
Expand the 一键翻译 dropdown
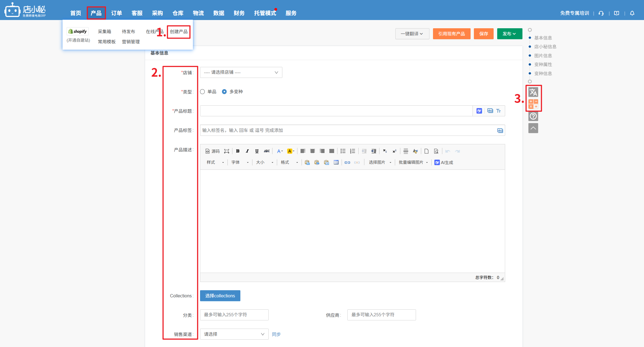coord(412,34)
